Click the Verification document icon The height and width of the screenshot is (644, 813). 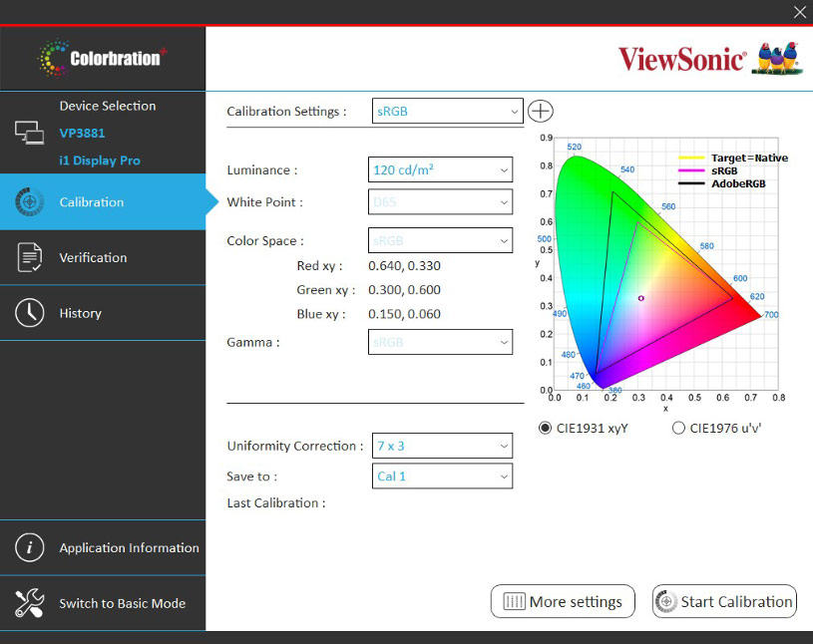pos(30,257)
